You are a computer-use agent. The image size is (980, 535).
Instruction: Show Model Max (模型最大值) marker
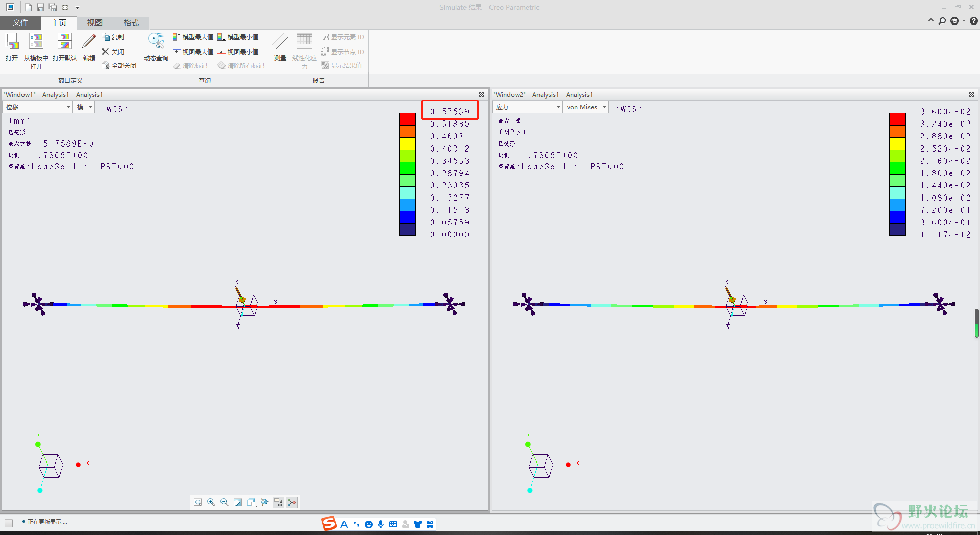193,37
